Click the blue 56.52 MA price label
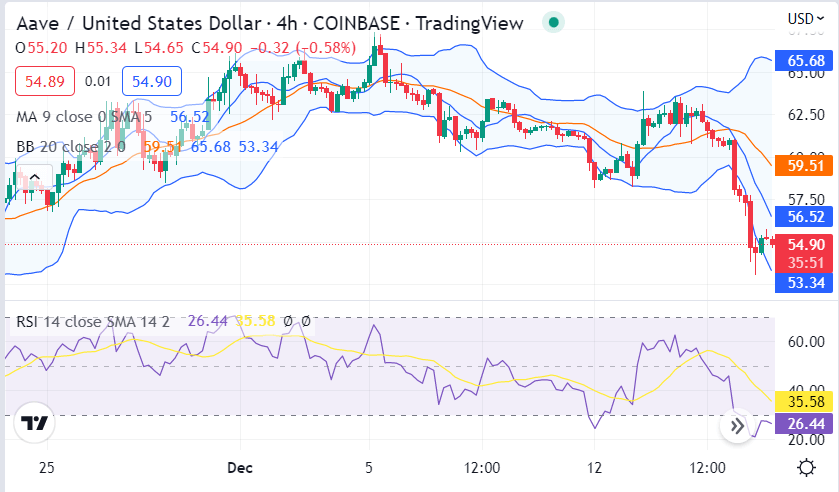 [x=804, y=217]
